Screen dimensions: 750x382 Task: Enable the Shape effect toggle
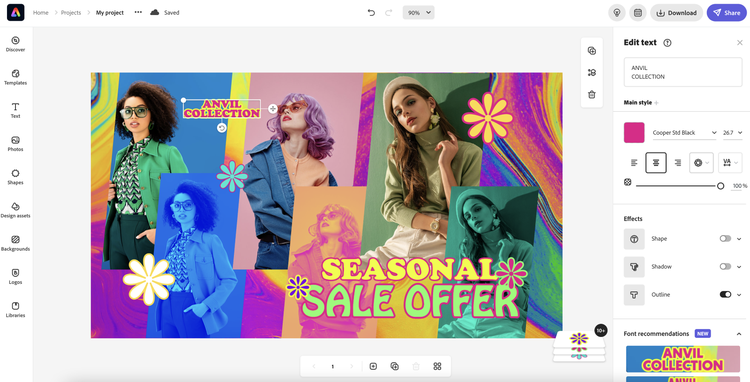[725, 239]
